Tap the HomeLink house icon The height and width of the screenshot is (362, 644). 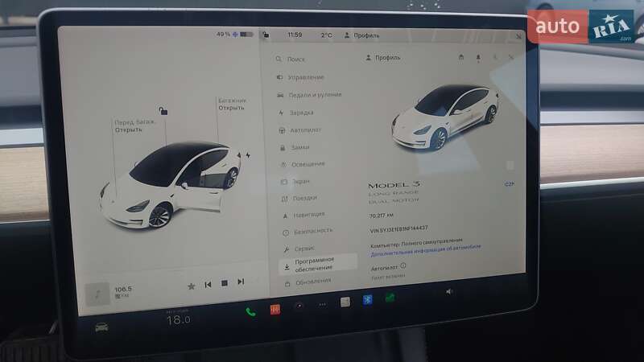tap(461, 58)
